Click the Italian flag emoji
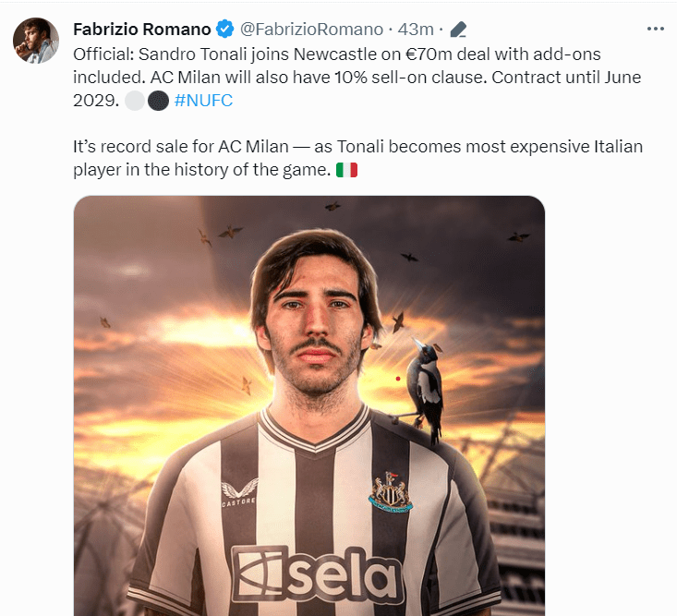This screenshot has width=677, height=616. coord(347,170)
